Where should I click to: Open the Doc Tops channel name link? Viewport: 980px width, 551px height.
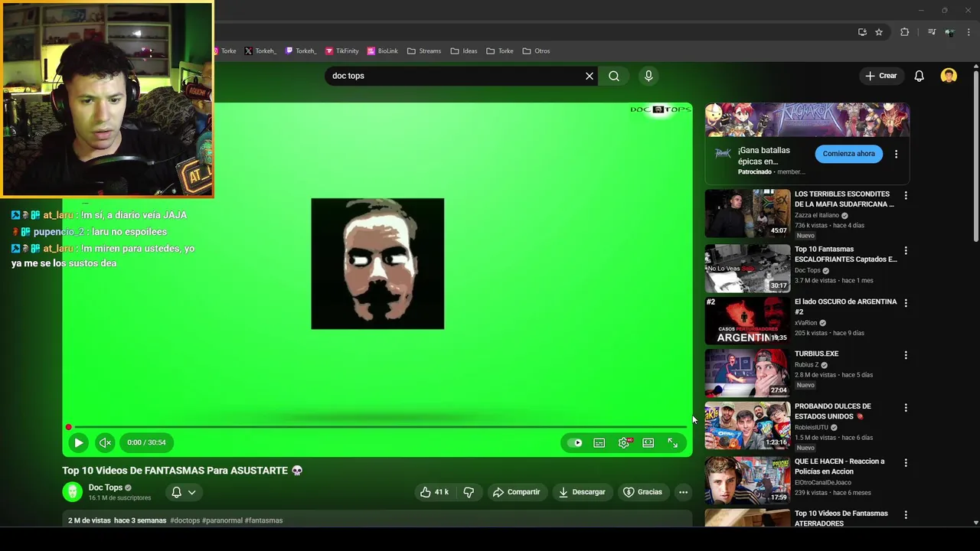(x=105, y=487)
